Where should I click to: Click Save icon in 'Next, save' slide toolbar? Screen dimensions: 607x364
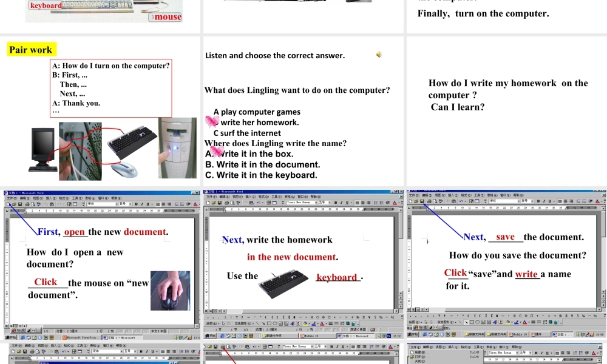coord(422,202)
